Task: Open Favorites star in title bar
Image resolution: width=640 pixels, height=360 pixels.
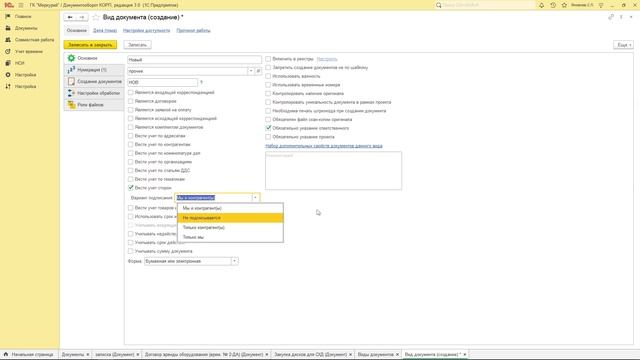Action: click(x=564, y=5)
